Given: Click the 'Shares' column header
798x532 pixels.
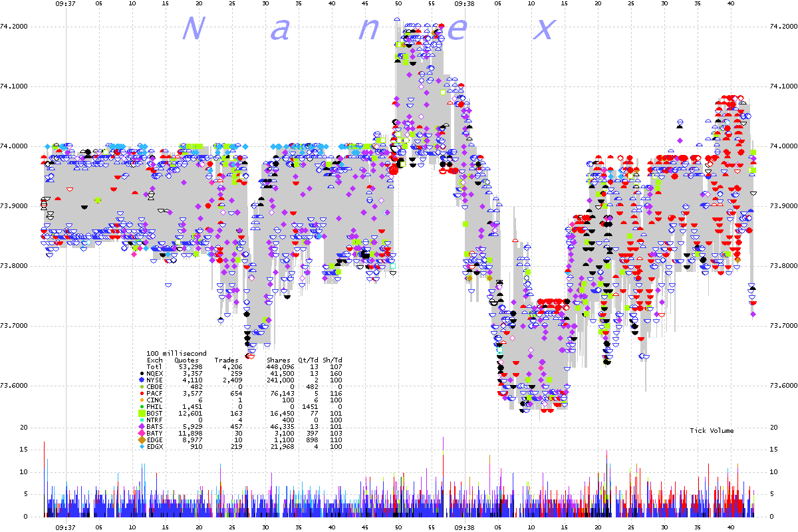Looking at the screenshot, I should click(279, 360).
